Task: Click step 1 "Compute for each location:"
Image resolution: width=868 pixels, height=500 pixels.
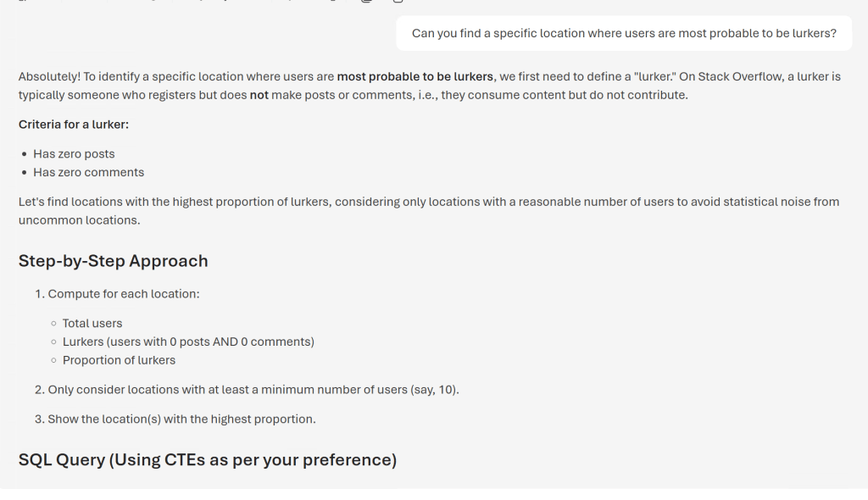Action: coord(123,294)
